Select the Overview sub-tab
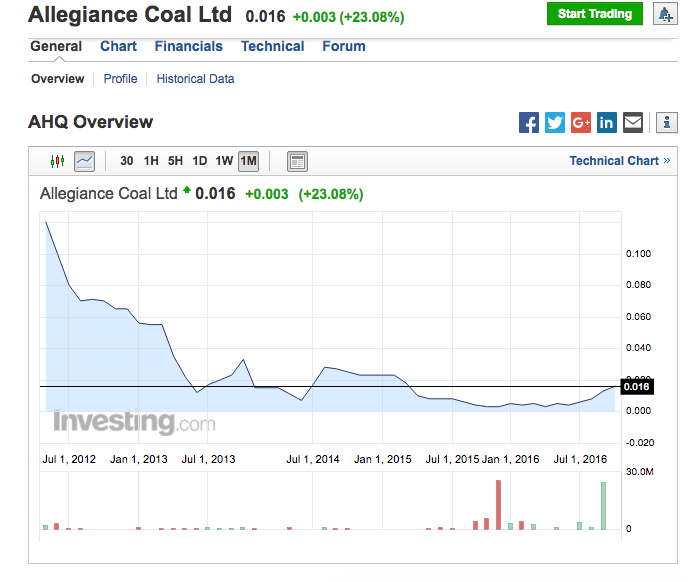 tap(57, 79)
